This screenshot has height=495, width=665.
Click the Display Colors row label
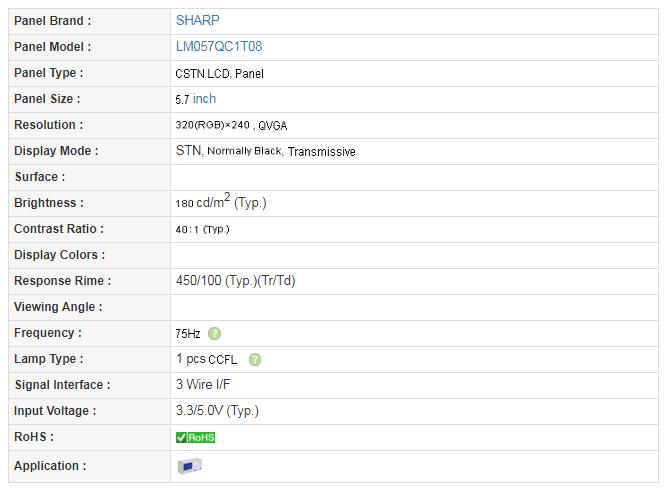tap(59, 255)
